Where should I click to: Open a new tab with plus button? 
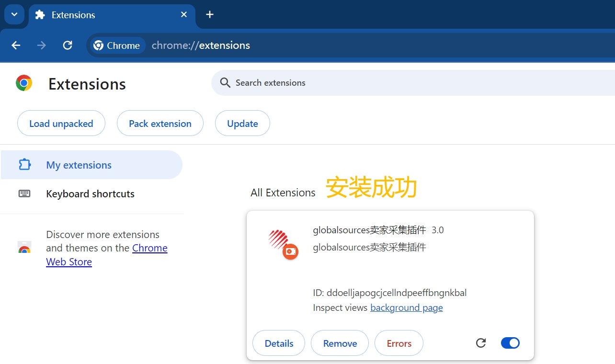tap(209, 14)
